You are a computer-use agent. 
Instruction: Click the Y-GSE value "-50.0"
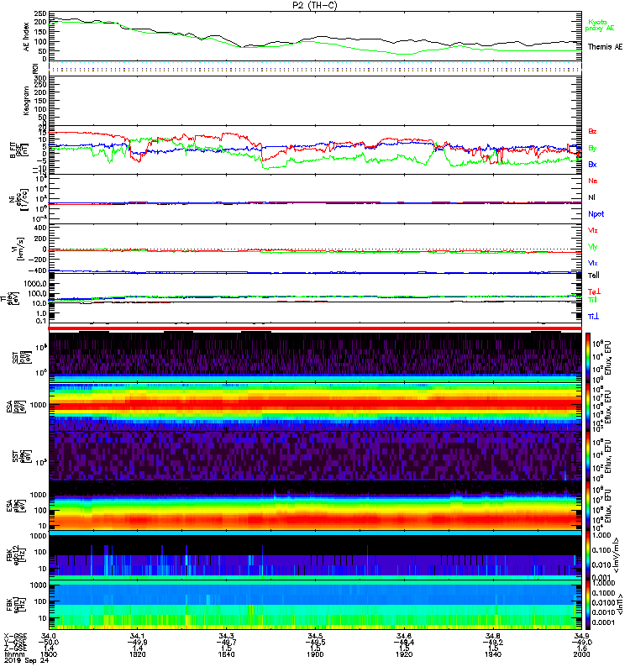(x=49, y=643)
